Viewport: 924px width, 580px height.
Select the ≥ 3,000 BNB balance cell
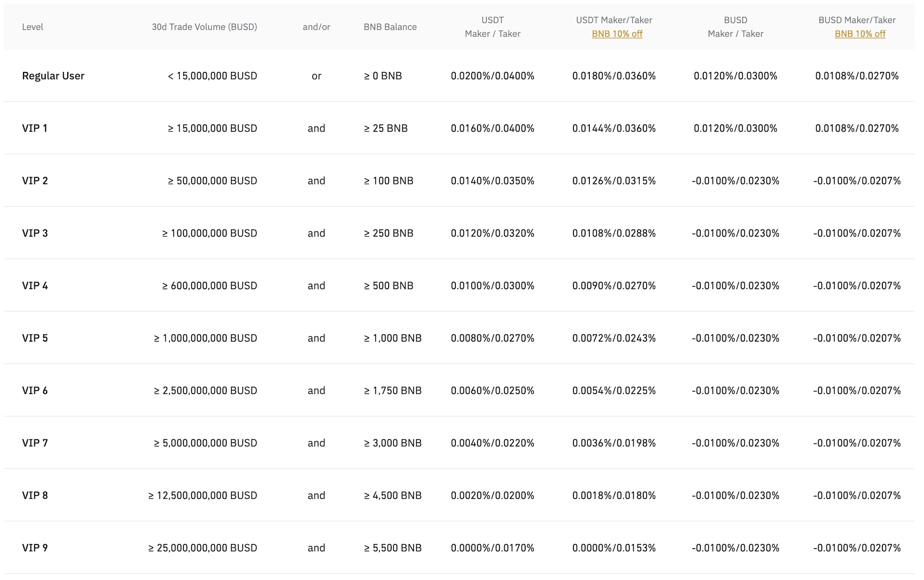point(393,443)
